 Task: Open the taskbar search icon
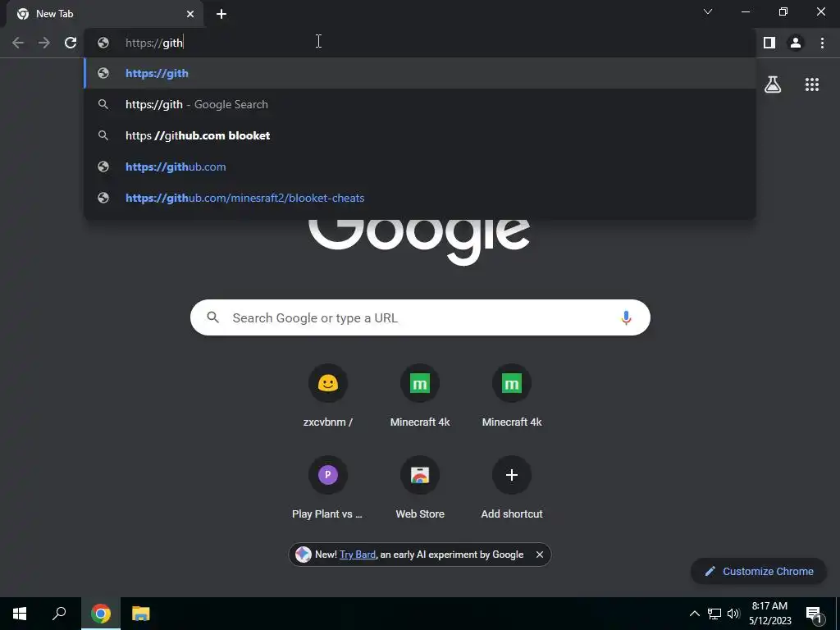click(59, 614)
